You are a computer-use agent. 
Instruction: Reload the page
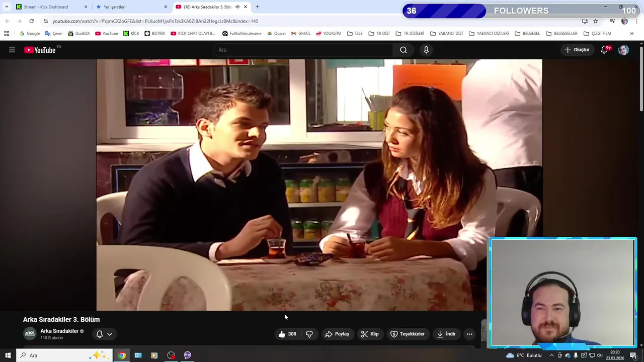click(x=31, y=21)
